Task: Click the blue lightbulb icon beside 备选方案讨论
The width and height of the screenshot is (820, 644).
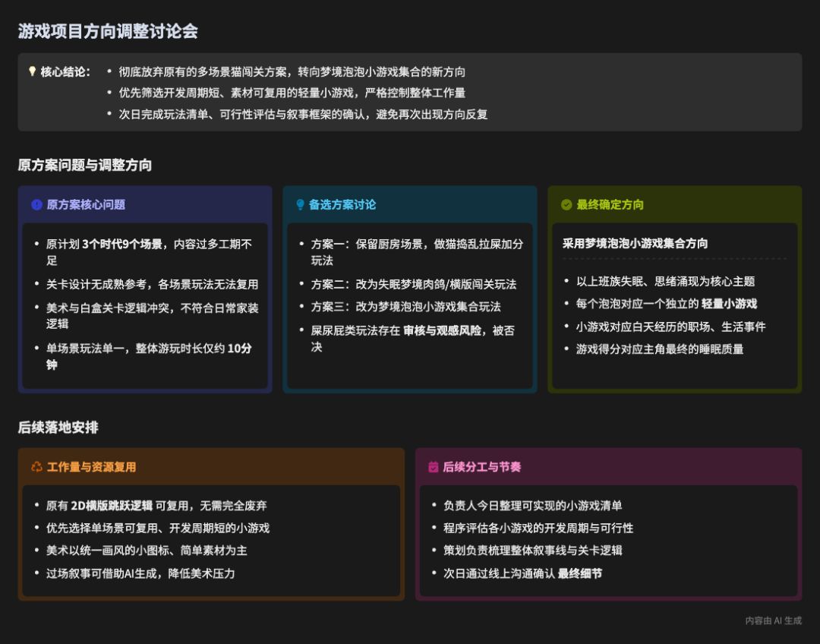Action: tap(300, 204)
